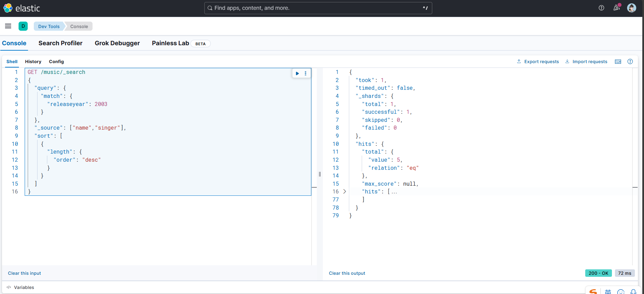Open the help menu icon

pos(601,8)
